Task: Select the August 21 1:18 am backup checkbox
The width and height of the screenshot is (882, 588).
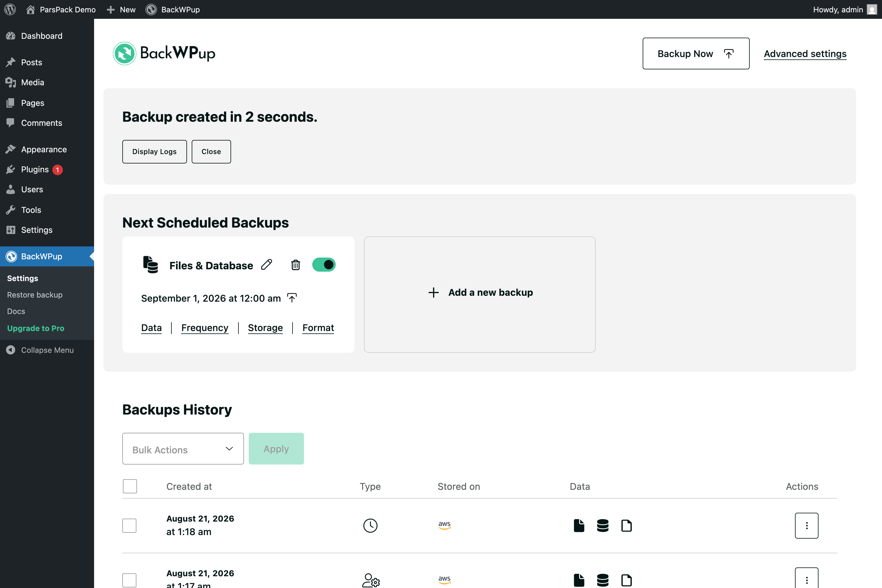Action: click(129, 525)
